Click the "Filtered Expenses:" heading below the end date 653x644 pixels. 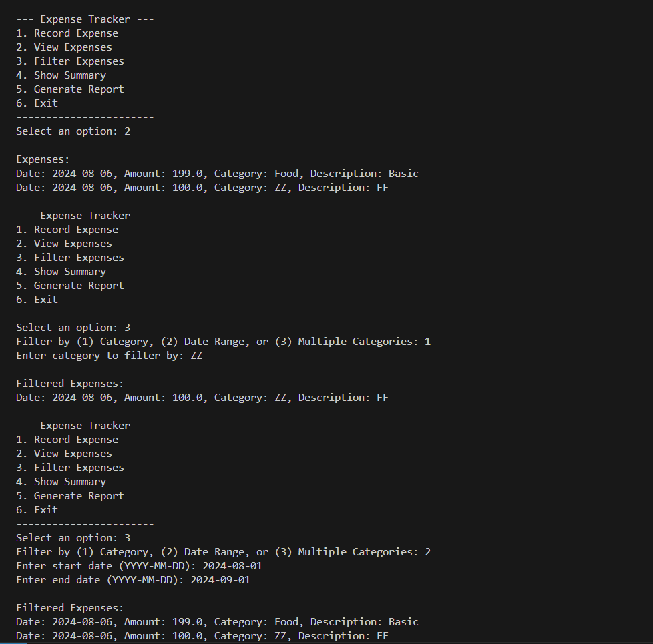pyautogui.click(x=70, y=608)
